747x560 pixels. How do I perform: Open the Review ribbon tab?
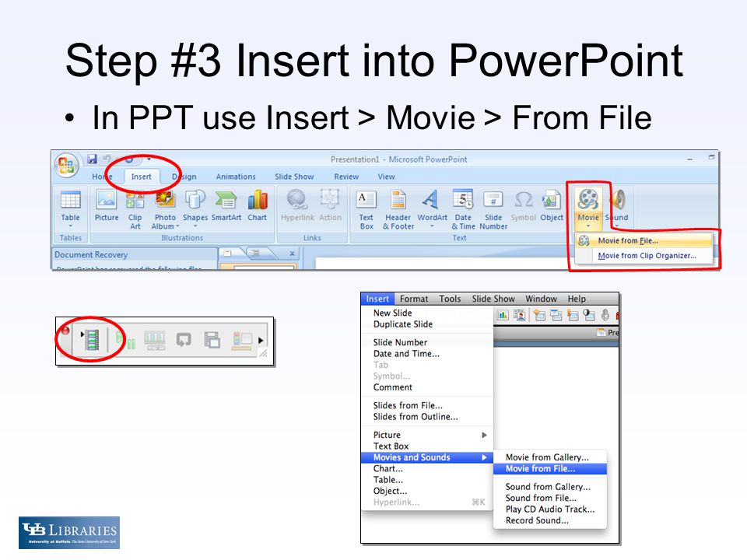point(346,177)
